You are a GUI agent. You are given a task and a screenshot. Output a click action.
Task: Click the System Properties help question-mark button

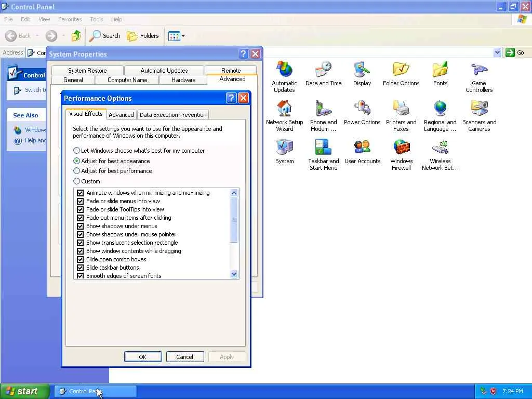(243, 54)
